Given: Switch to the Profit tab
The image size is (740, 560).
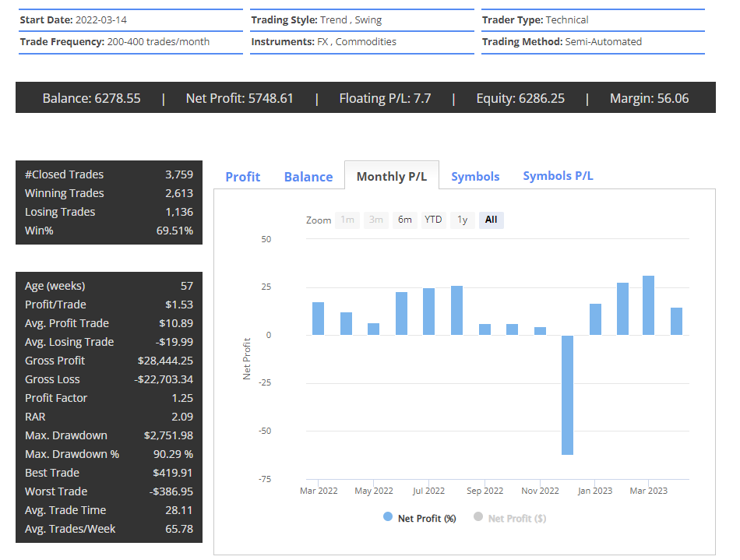Looking at the screenshot, I should 242,177.
